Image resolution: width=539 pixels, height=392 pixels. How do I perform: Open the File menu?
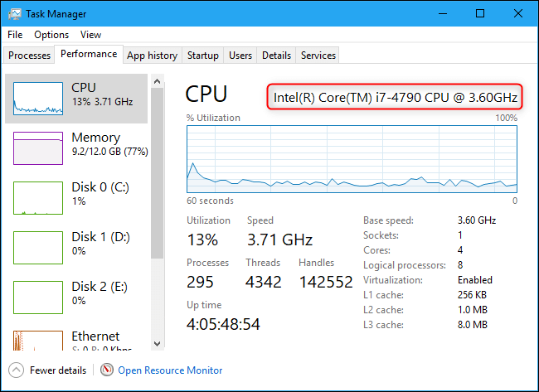point(15,35)
